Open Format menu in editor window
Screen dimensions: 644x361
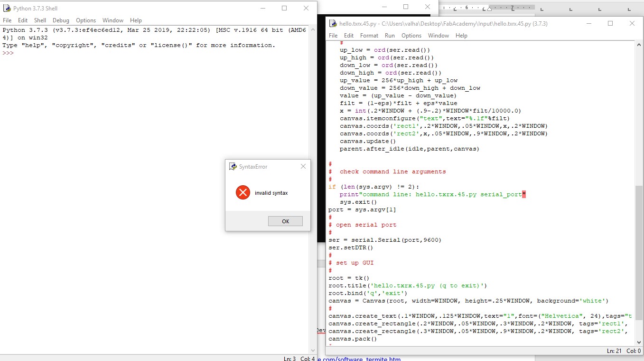(369, 36)
